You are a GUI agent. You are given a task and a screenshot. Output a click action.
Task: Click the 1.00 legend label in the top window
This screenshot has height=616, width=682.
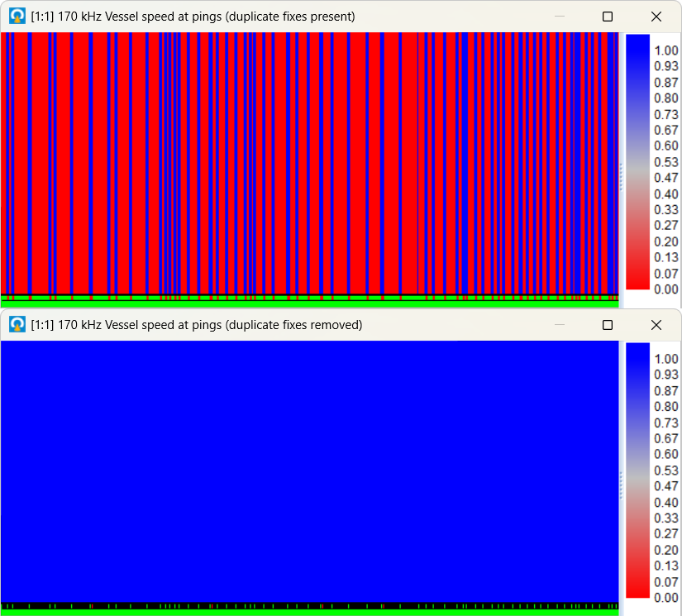(666, 51)
